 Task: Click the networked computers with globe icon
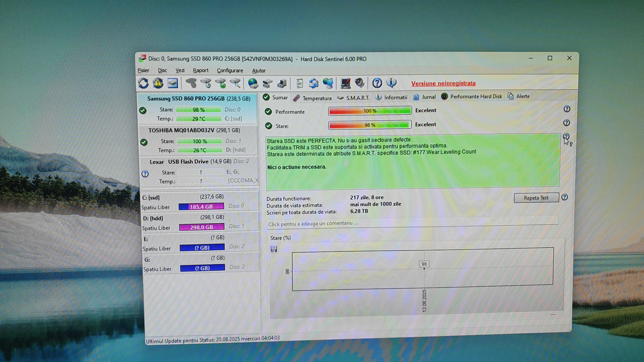(328, 83)
